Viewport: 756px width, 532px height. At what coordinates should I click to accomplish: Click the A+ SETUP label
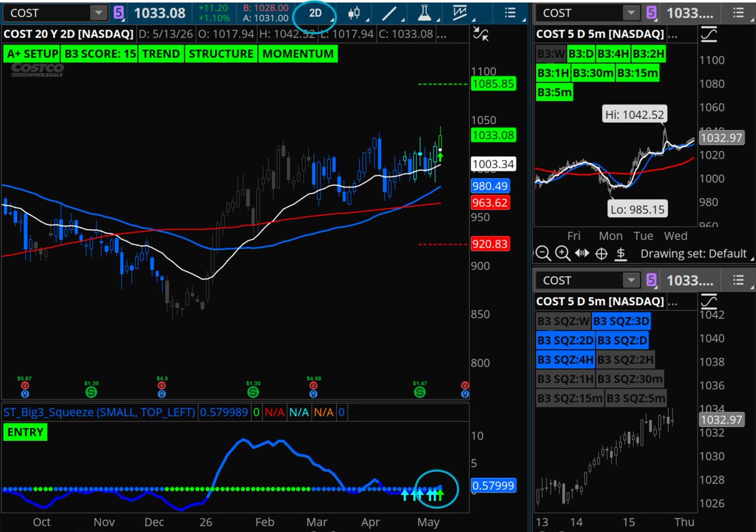point(32,54)
